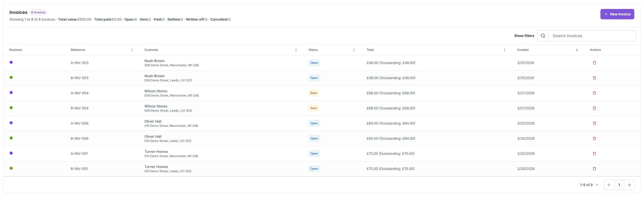The height and width of the screenshot is (197, 644).
Task: Delete invoice B-INV-006
Action: (x=594, y=138)
